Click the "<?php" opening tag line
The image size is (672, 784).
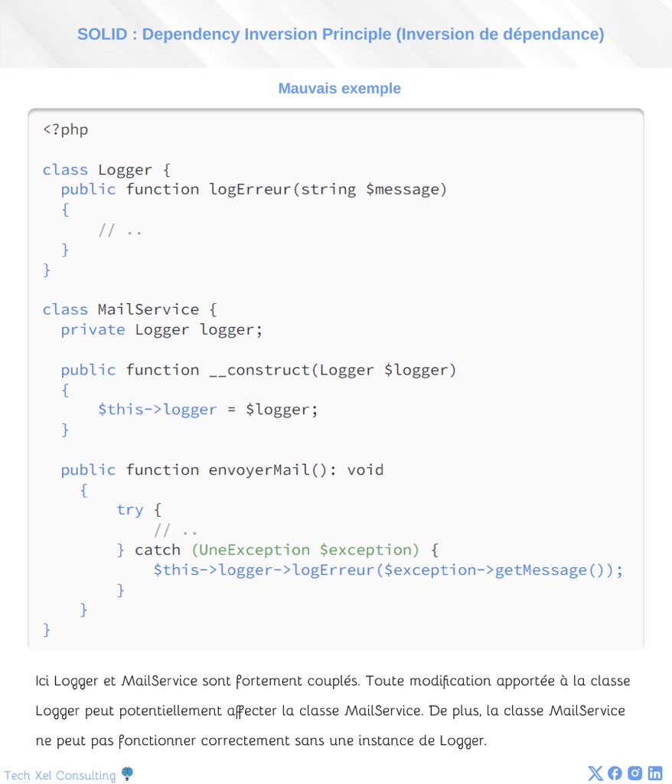(x=66, y=129)
